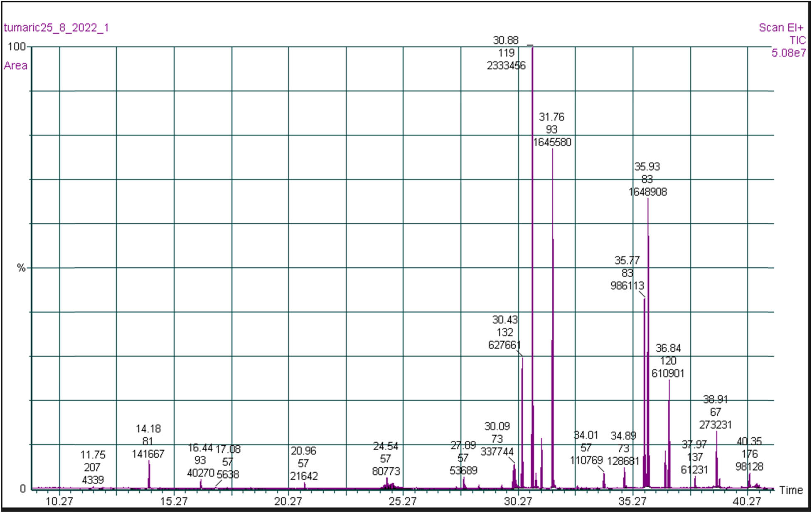
Task: Select the intensity value 5.08e7
Action: pos(789,53)
